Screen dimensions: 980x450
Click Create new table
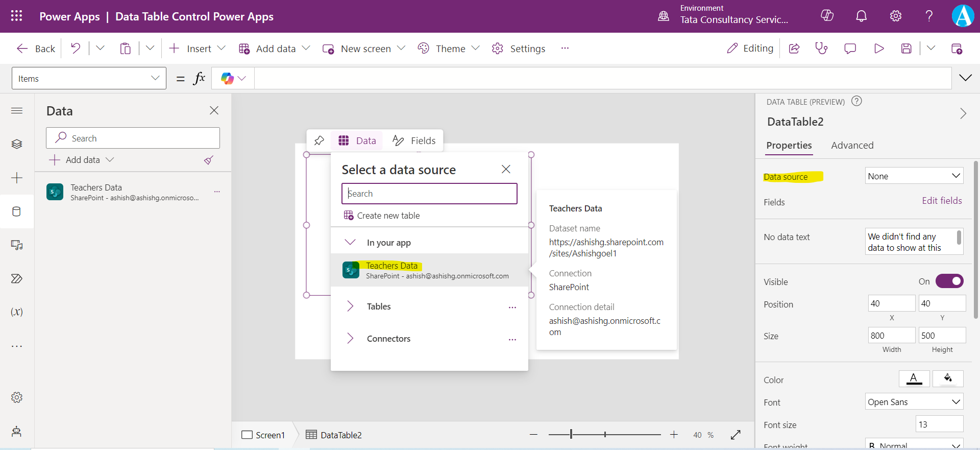pos(388,216)
